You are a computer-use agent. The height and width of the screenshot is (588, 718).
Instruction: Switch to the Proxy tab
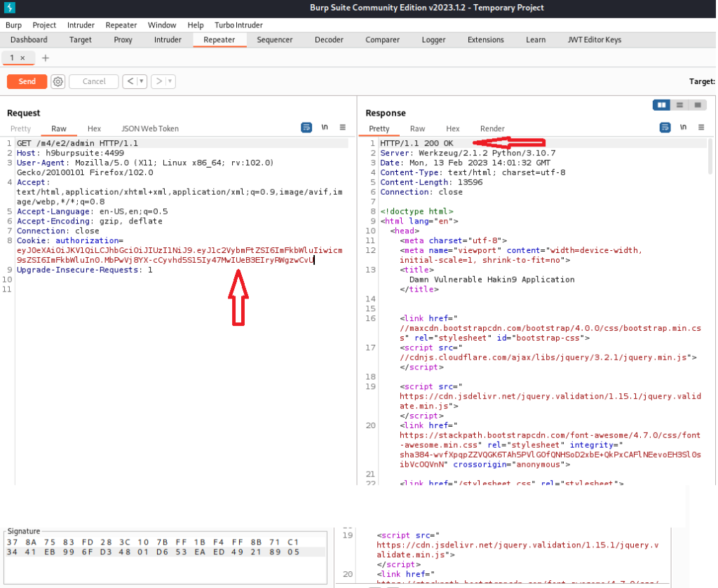tap(123, 40)
